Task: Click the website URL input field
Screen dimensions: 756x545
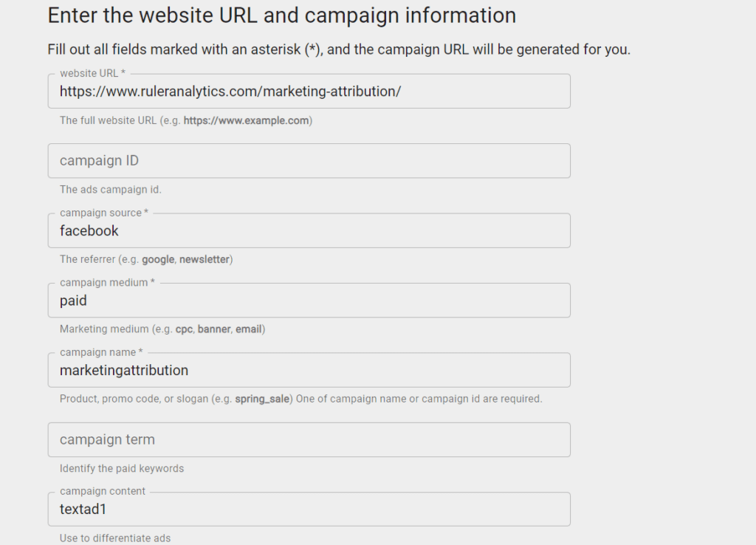Action: tap(309, 91)
